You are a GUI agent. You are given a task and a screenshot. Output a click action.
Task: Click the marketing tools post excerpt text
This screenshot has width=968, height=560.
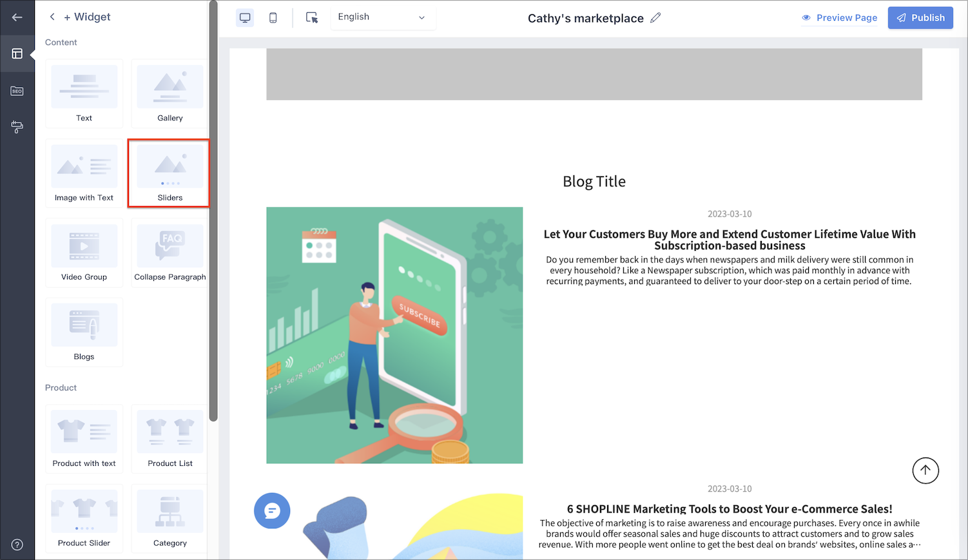[x=730, y=534]
